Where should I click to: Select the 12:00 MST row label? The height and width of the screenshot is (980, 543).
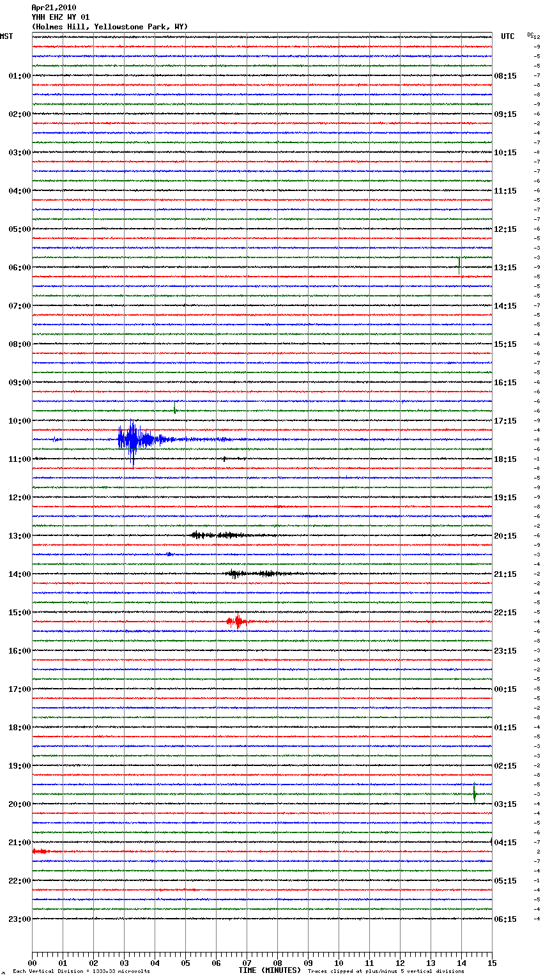tap(20, 498)
